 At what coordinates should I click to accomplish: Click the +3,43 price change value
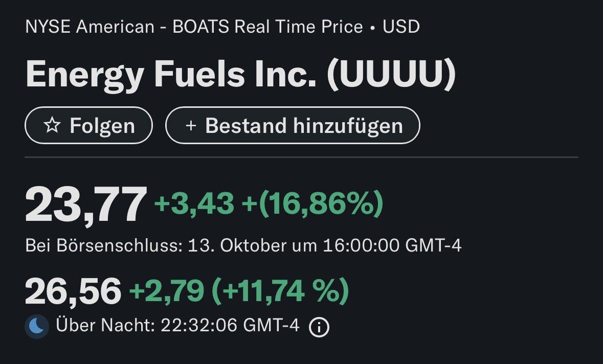pyautogui.click(x=194, y=204)
